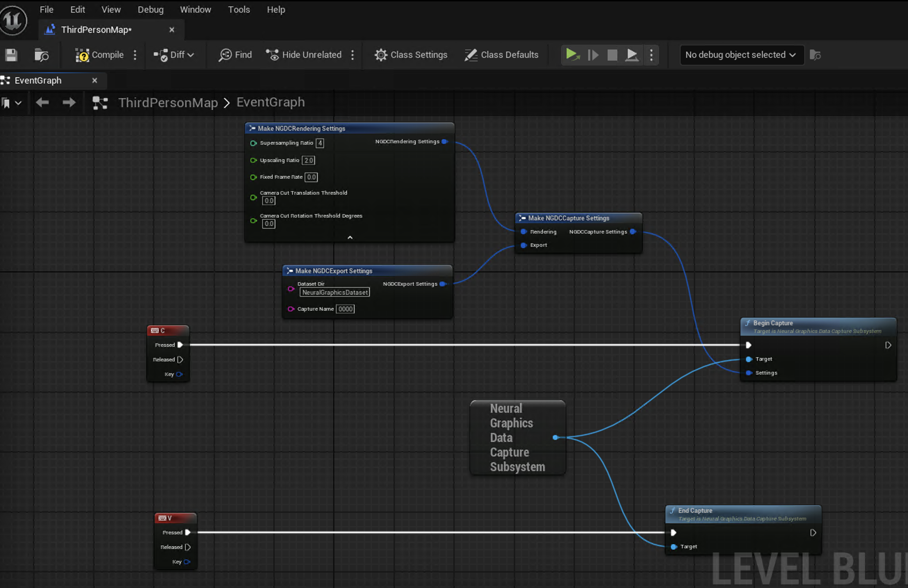
Task: Click the ThirdPersonMap breadcrumb
Action: click(168, 102)
